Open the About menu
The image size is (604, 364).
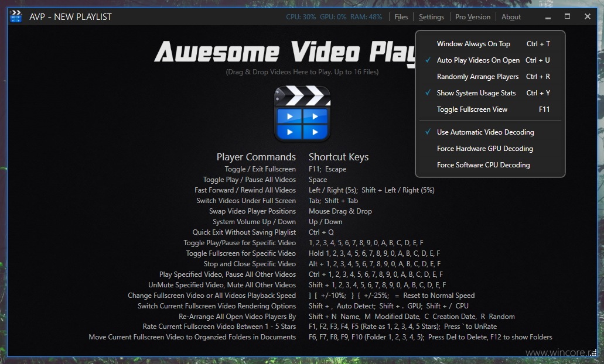coord(511,17)
